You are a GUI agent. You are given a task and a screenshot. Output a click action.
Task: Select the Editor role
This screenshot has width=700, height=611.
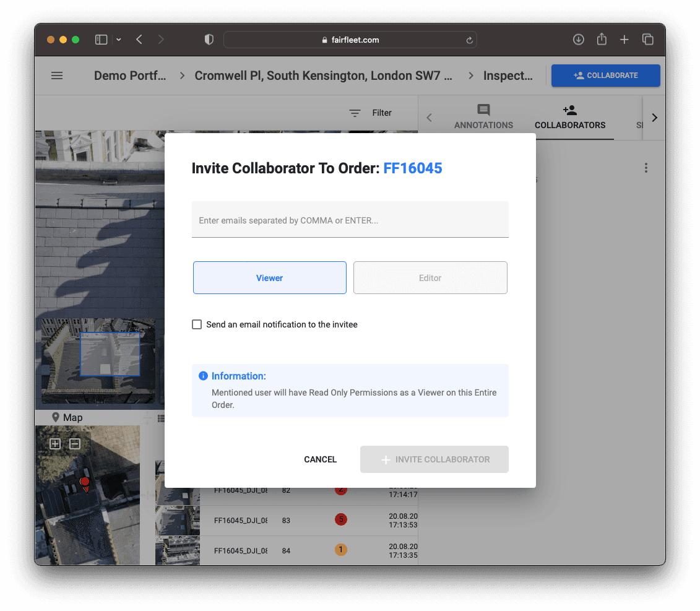point(430,278)
